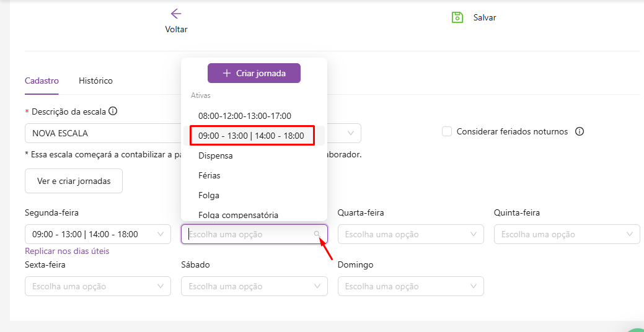
Task: Expand the Sexta-feira dropdown
Action: click(97, 286)
